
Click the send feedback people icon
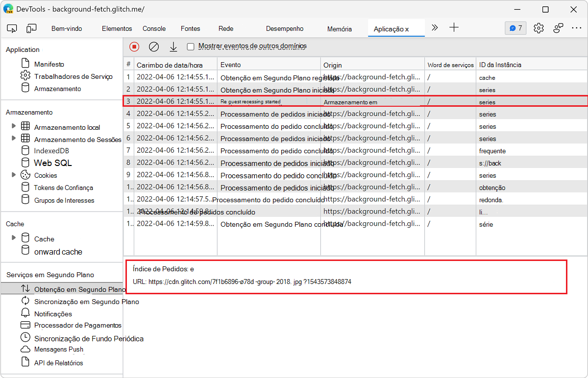pos(558,28)
